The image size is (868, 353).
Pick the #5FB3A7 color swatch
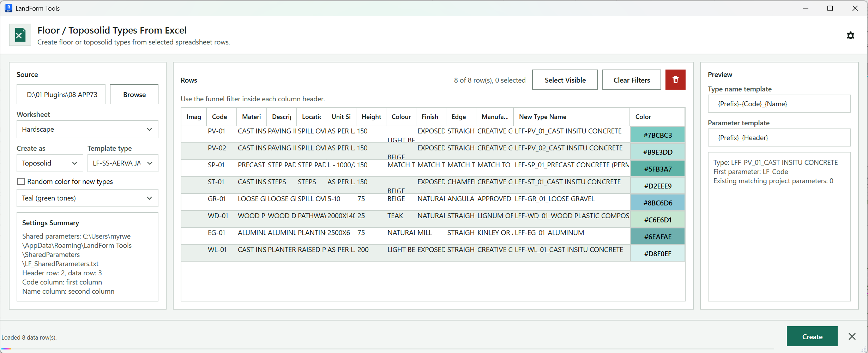pyautogui.click(x=658, y=169)
